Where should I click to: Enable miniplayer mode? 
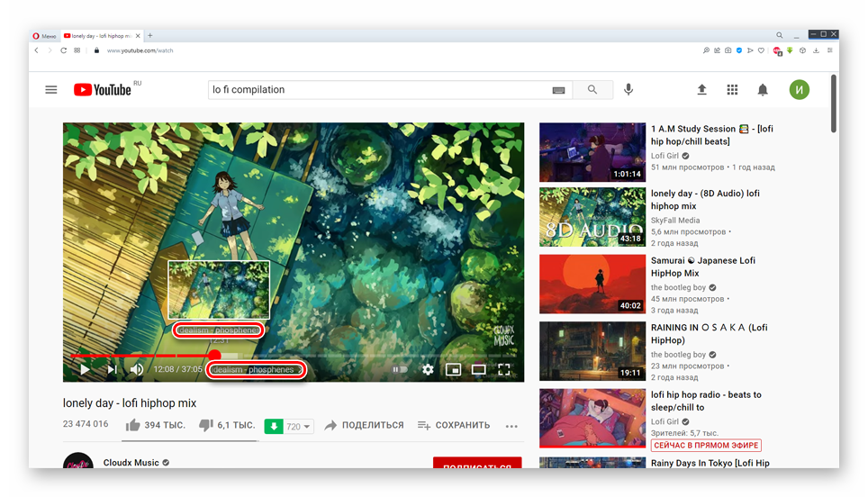click(454, 369)
